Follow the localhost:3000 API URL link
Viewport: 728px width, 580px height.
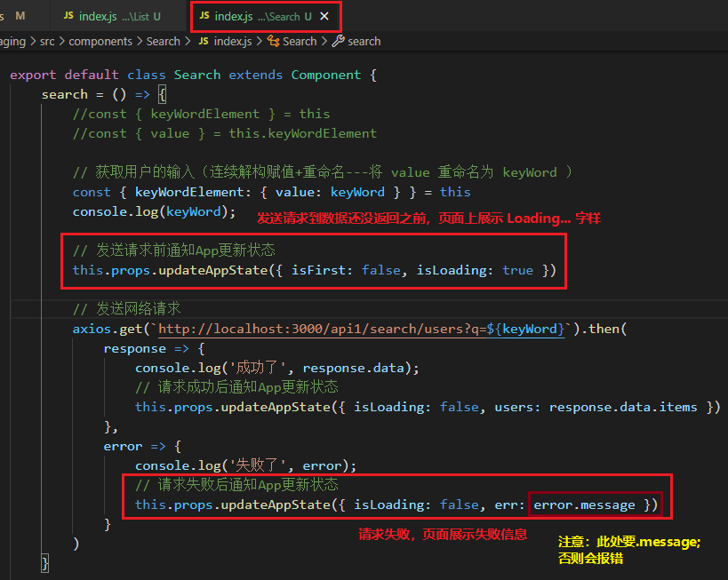tap(361, 329)
